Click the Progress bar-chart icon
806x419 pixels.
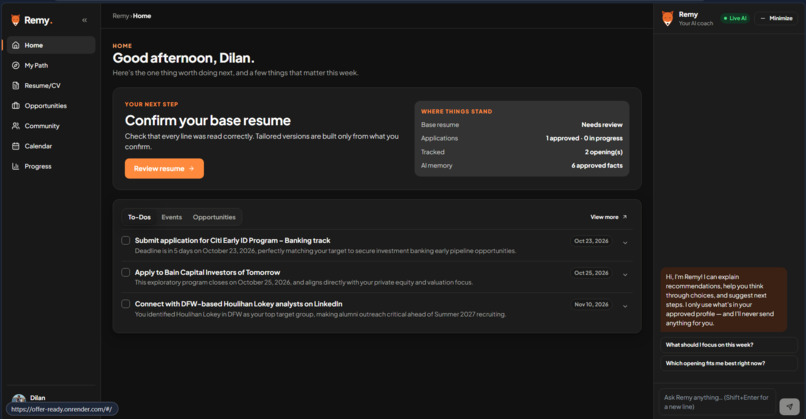(x=15, y=166)
